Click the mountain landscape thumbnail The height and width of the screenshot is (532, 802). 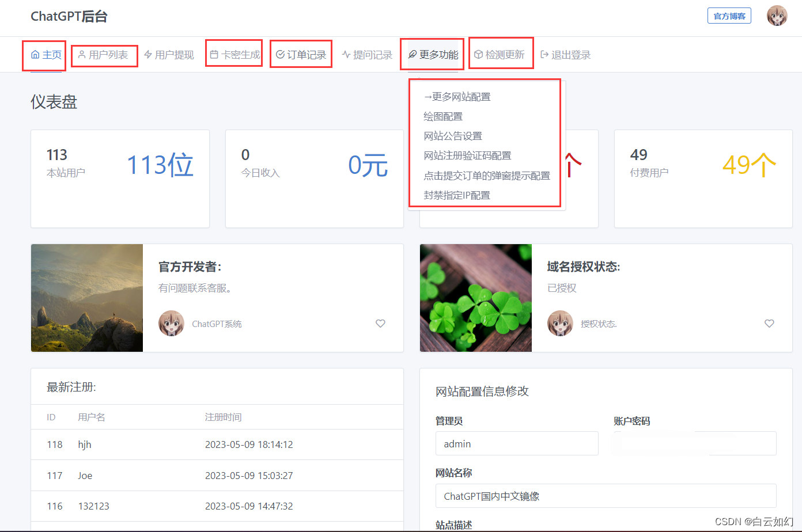pos(87,298)
